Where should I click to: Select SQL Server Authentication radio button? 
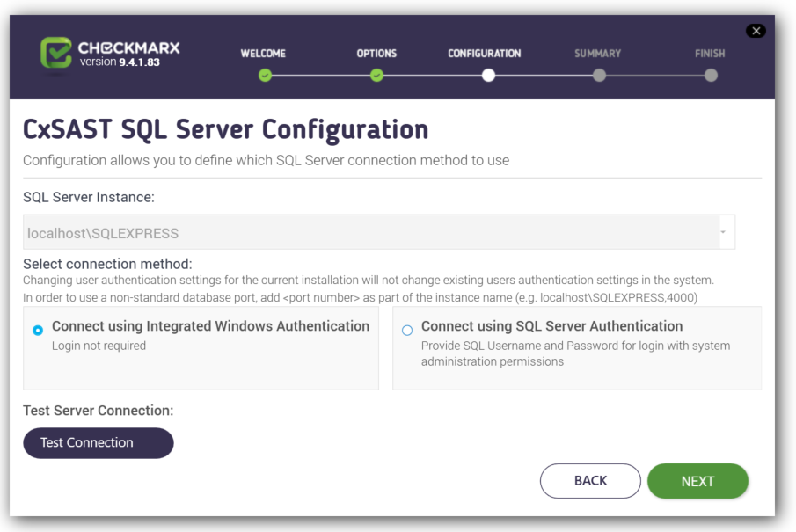(x=407, y=331)
